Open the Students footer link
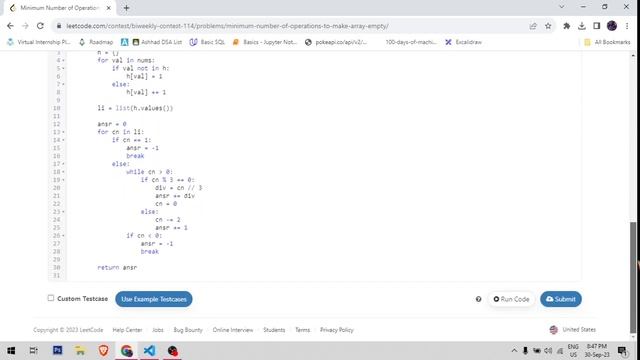The image size is (640, 360). (274, 330)
